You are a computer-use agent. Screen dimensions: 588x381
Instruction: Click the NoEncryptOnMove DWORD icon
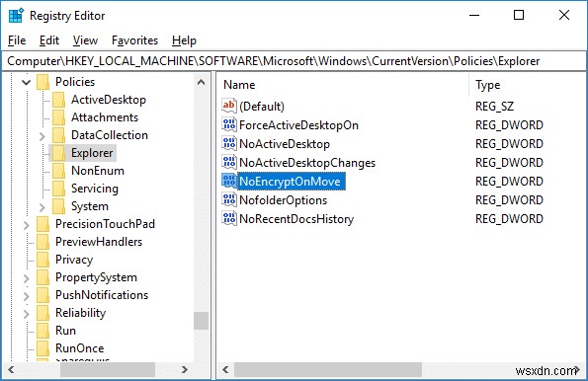point(228,181)
